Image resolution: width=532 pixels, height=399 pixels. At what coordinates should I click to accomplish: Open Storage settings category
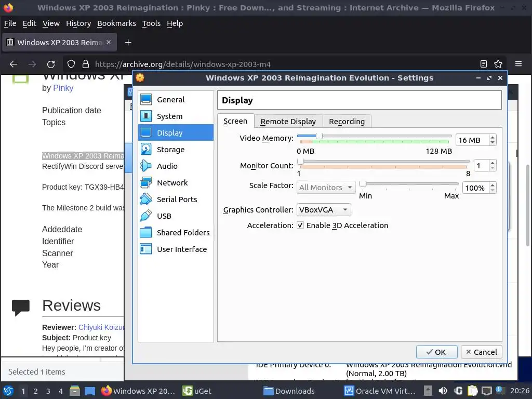pos(176,149)
